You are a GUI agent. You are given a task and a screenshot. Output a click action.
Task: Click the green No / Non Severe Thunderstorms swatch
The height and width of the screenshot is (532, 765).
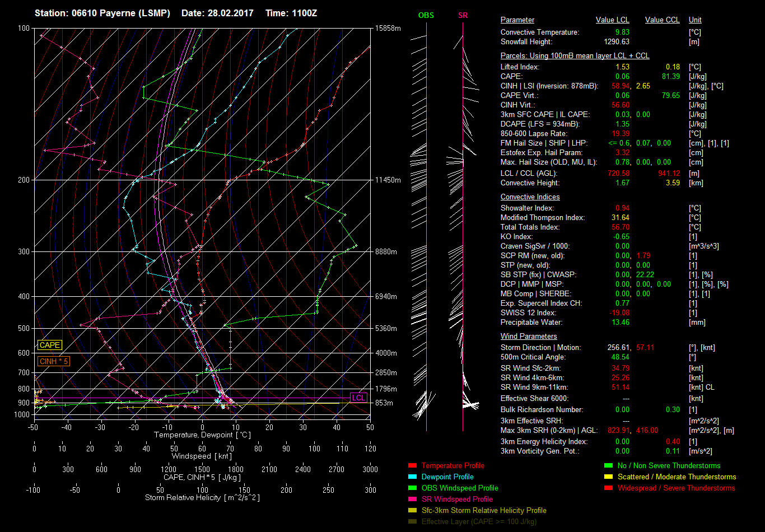click(x=608, y=466)
